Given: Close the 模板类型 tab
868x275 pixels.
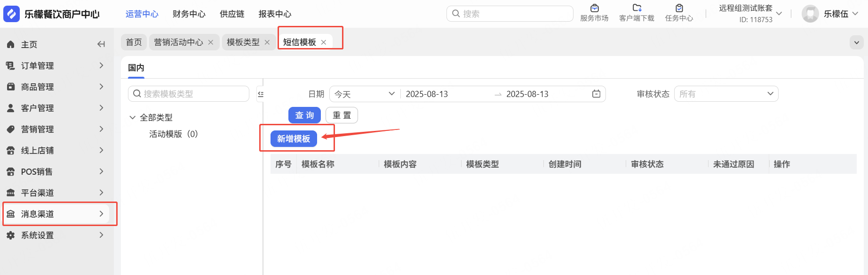Looking at the screenshot, I should click(267, 42).
